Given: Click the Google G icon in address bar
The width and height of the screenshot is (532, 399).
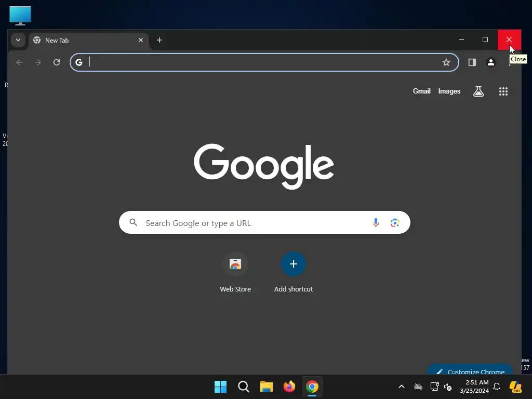Looking at the screenshot, I should coord(79,62).
